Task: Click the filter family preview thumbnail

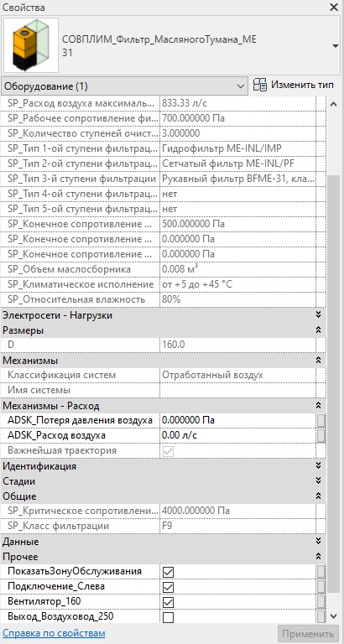Action: coord(31,45)
